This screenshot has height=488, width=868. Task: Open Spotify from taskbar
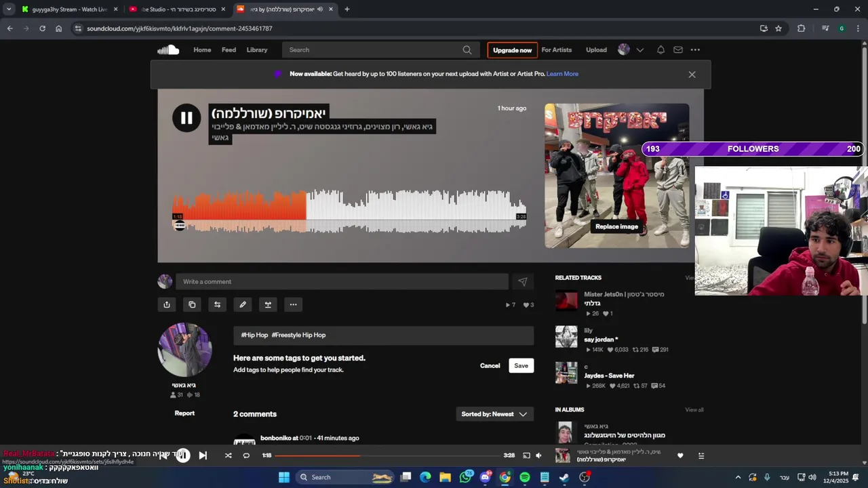pos(525,477)
